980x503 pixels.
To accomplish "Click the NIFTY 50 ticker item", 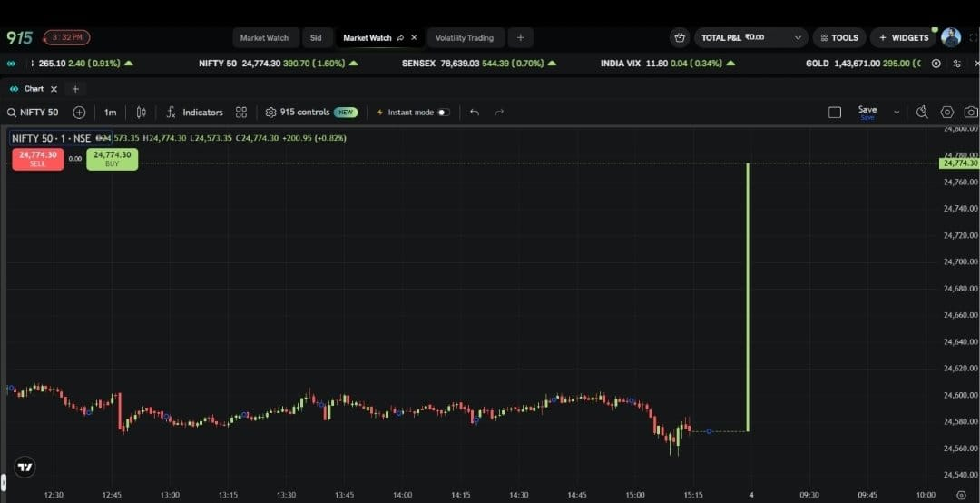I will pyautogui.click(x=279, y=64).
